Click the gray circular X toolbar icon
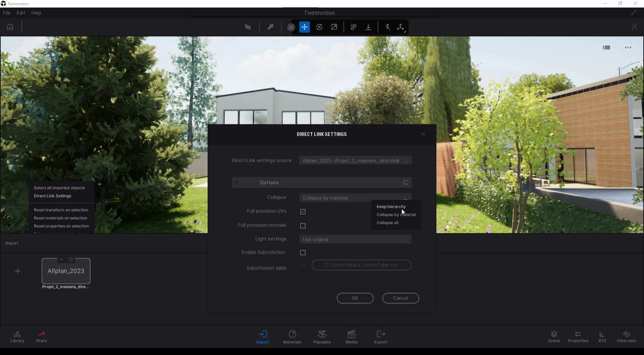644x355 pixels. coord(291,27)
